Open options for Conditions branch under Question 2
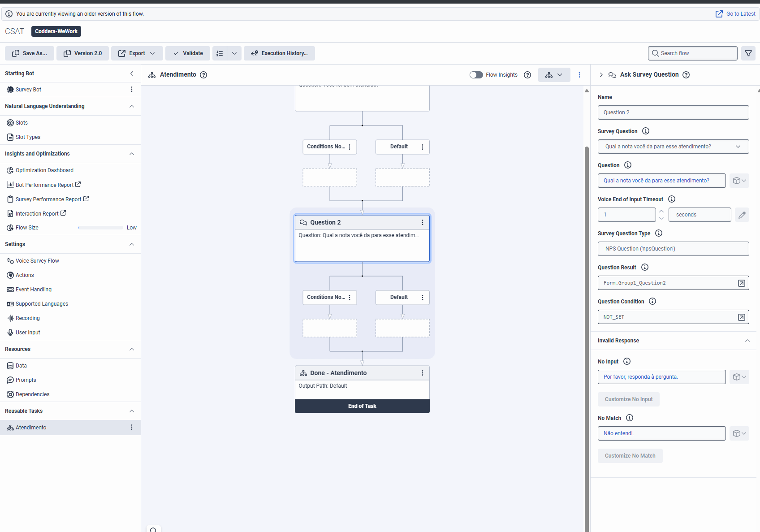 (350, 297)
